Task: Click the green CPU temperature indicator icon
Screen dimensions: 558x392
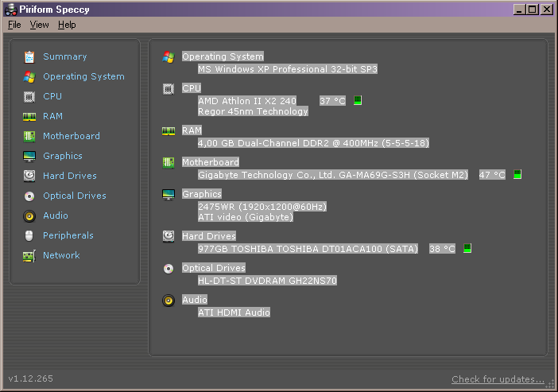Action: pos(358,100)
